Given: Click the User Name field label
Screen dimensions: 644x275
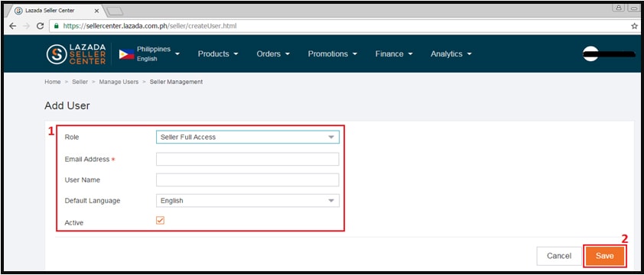Looking at the screenshot, I should click(82, 180).
